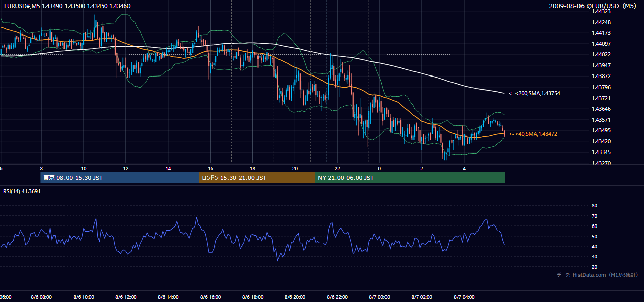Click price axis value 1.43872
The height and width of the screenshot is (302, 644).
tap(602, 76)
